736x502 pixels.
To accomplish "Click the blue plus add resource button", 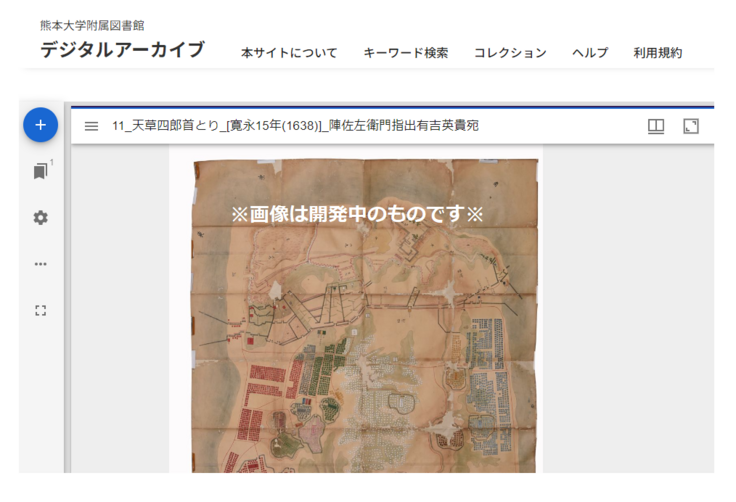I will 40,125.
